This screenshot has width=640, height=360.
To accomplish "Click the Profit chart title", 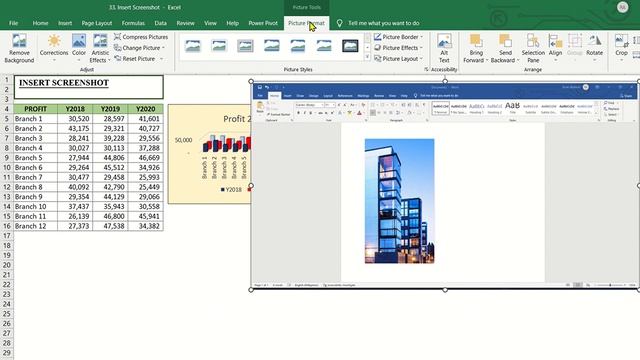I will (237, 119).
